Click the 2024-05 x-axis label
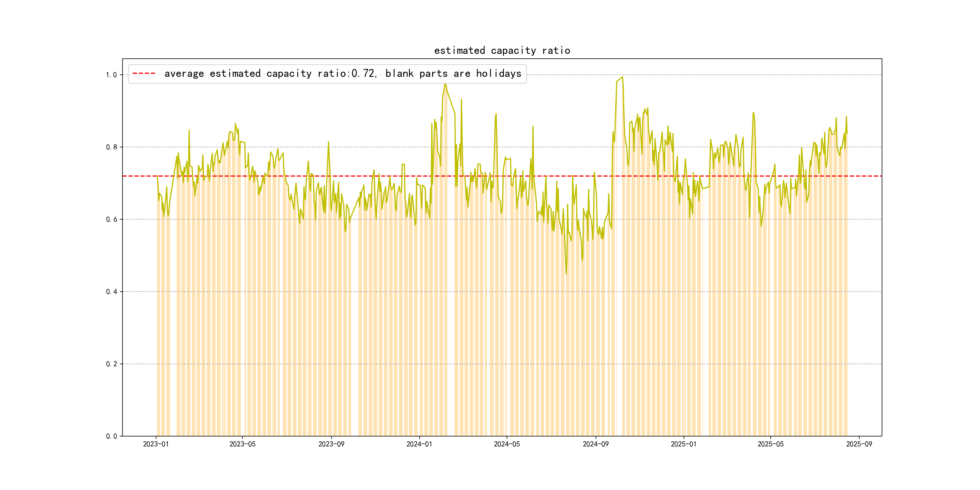980x490 pixels. (x=506, y=444)
